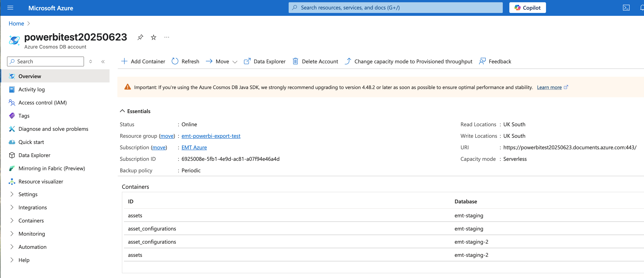Screen dimensions: 644x278
Task: Click the Tags purple tag icon
Action: point(12,116)
